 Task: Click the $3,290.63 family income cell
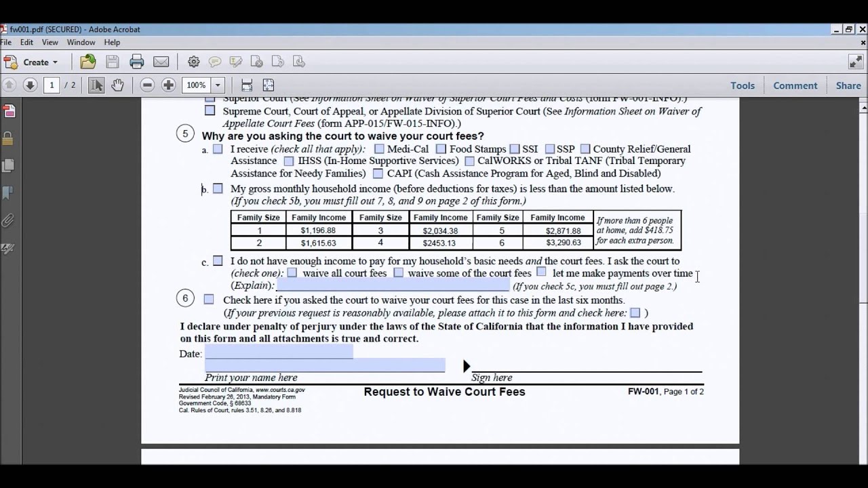pyautogui.click(x=557, y=243)
